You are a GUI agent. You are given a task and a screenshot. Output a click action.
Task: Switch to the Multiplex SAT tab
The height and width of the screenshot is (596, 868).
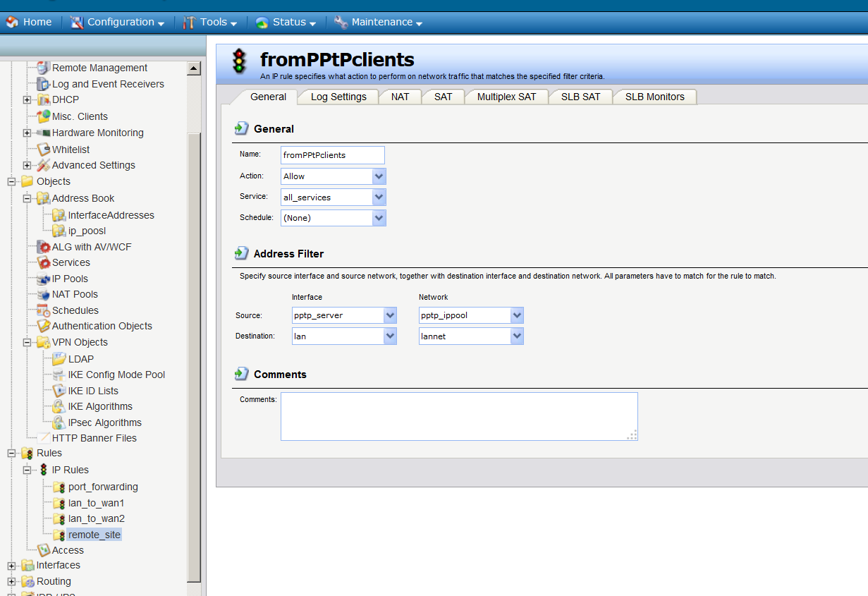click(506, 97)
